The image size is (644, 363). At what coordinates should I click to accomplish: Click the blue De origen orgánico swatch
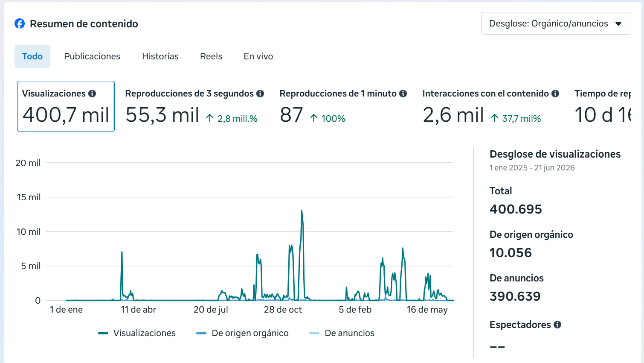(x=201, y=333)
